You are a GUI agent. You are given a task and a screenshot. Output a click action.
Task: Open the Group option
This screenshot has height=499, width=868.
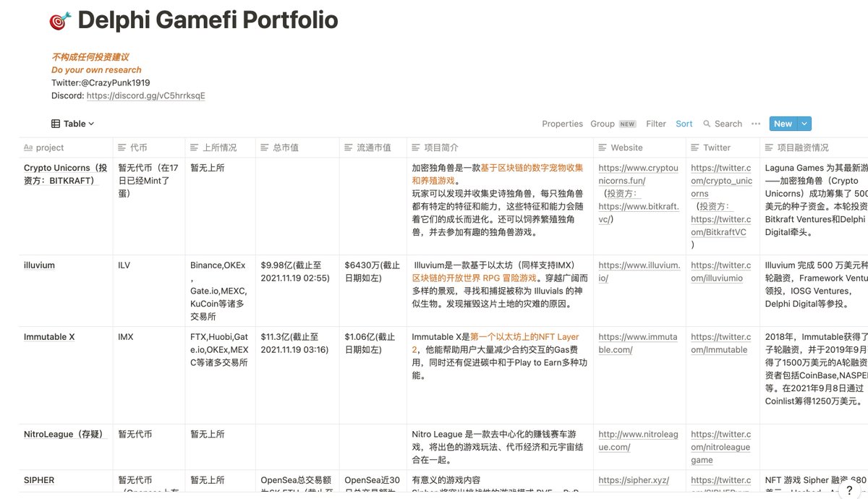coord(613,124)
